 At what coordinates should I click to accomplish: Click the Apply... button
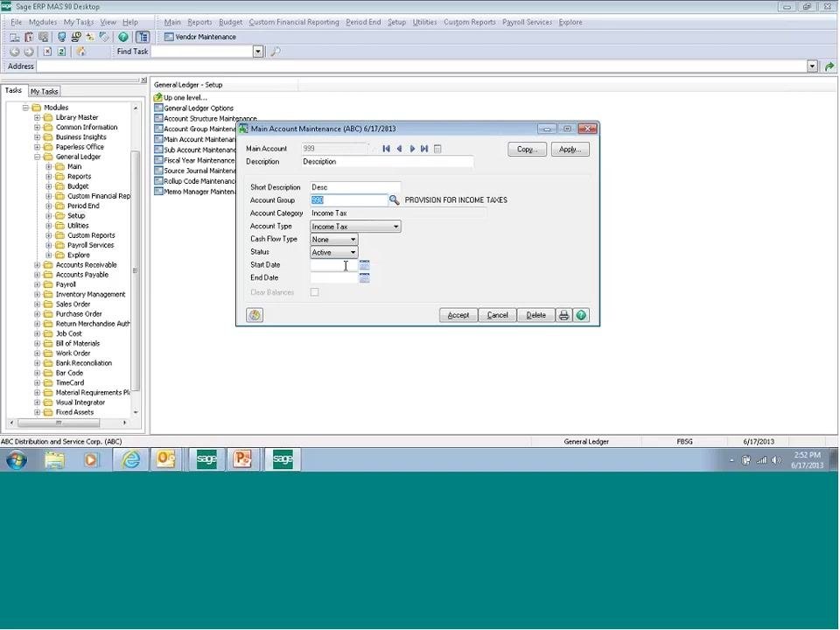pyautogui.click(x=570, y=150)
